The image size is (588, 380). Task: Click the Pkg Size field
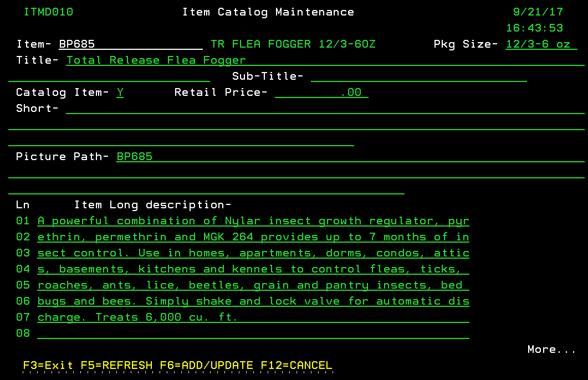click(x=541, y=44)
